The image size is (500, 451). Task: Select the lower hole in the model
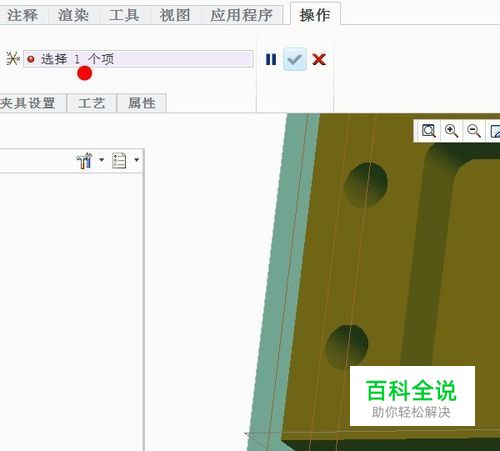[x=347, y=347]
